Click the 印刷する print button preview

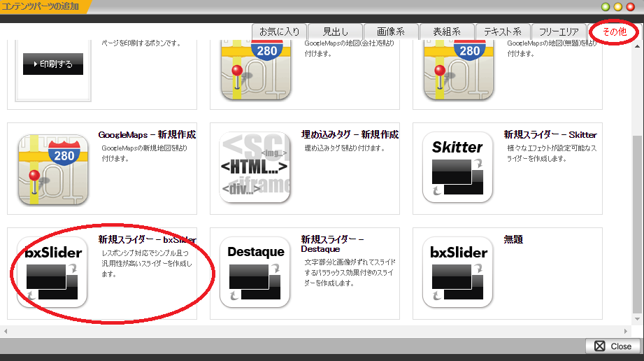[x=53, y=64]
